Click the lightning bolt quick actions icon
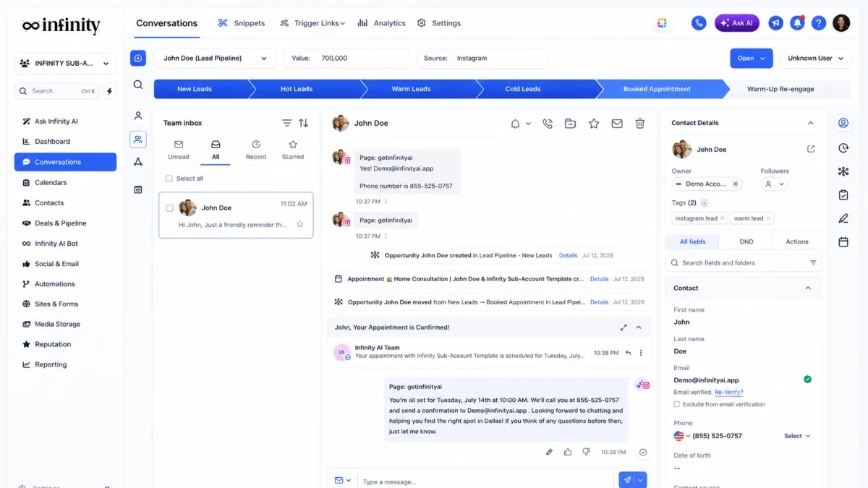 pos(110,91)
